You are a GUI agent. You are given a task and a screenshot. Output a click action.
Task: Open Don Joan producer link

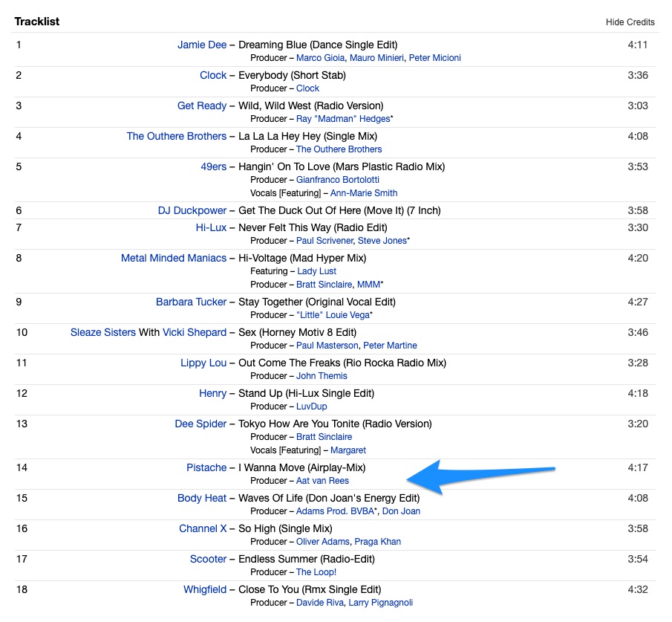tap(401, 511)
